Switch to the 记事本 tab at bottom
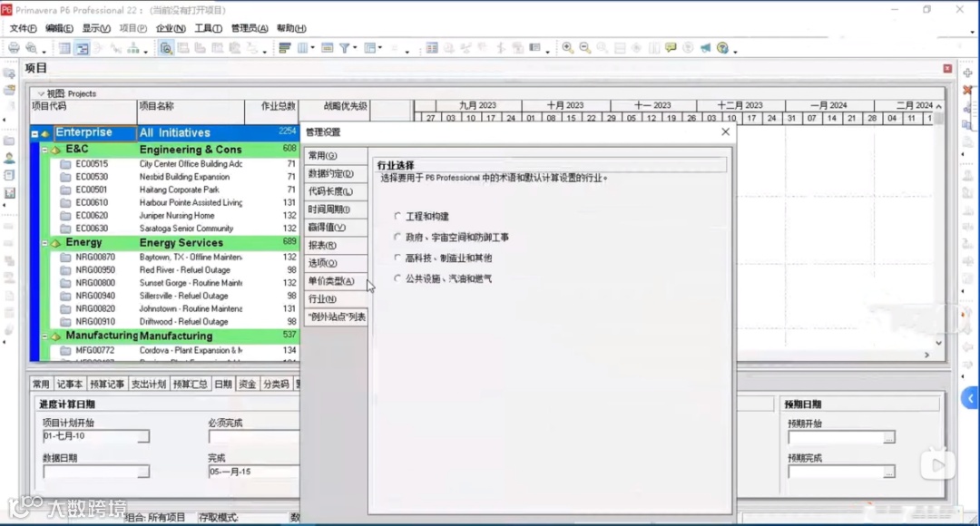Viewport: 980px width, 526px height. 70,383
